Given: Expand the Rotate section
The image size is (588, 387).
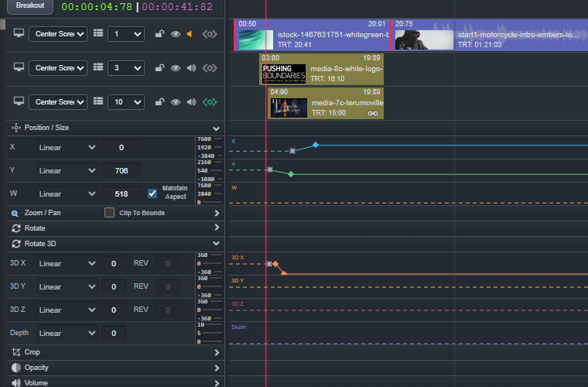Looking at the screenshot, I should tap(217, 228).
